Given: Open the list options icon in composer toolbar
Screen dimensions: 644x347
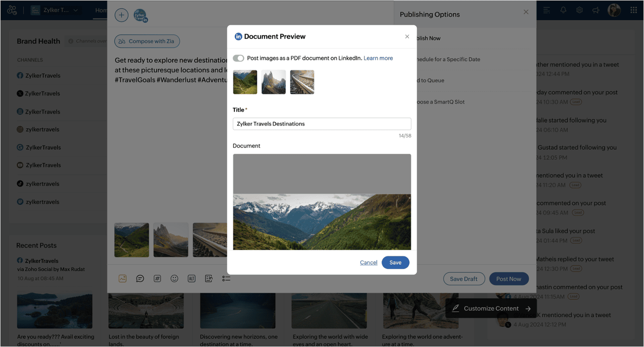Looking at the screenshot, I should point(226,279).
